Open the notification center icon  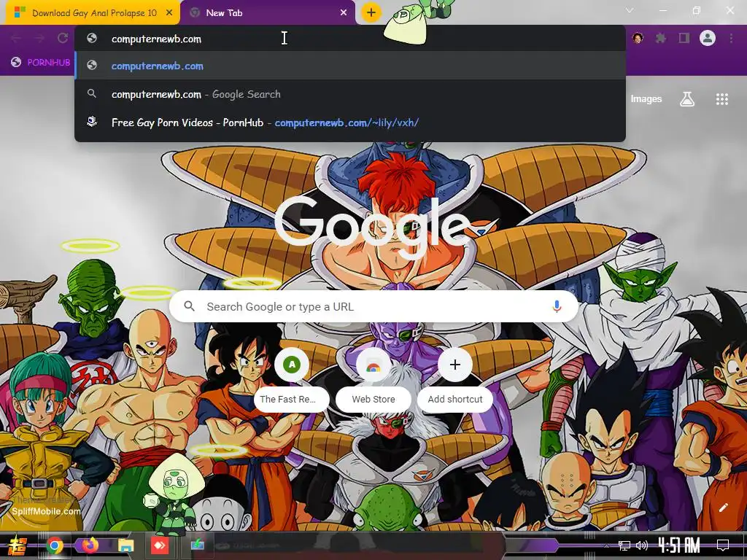[723, 545]
